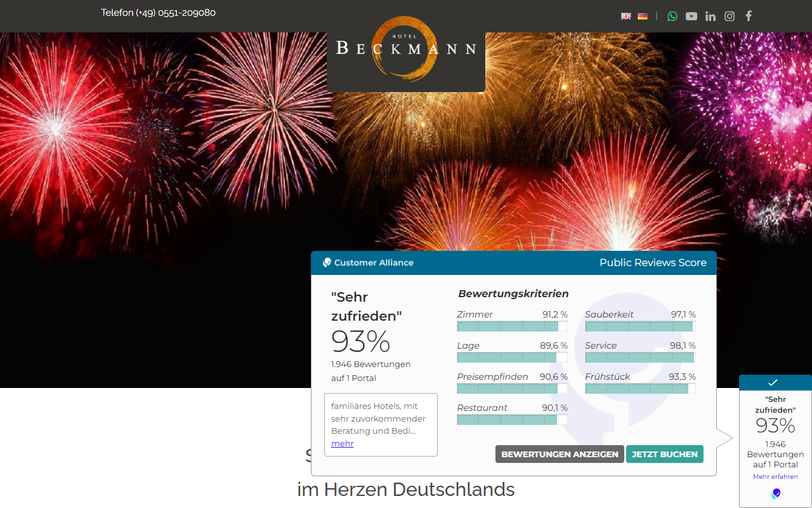812x508 pixels.
Task: Click the 98,1 % Service value
Action: point(683,346)
